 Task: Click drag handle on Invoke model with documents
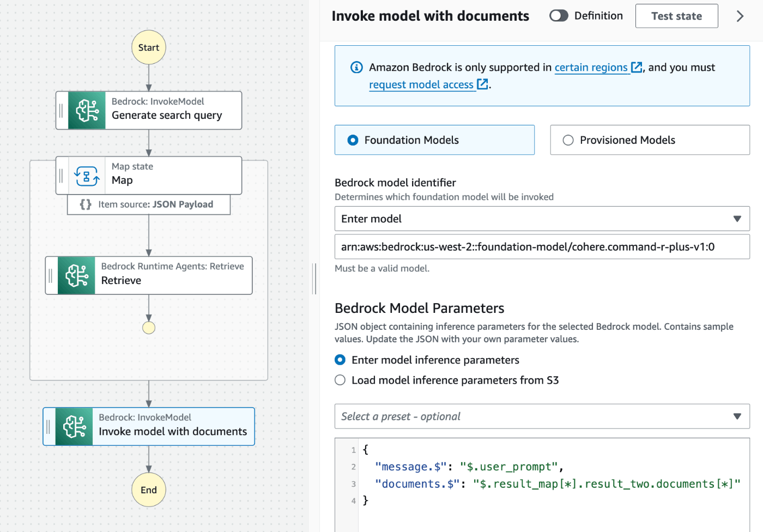coord(49,427)
